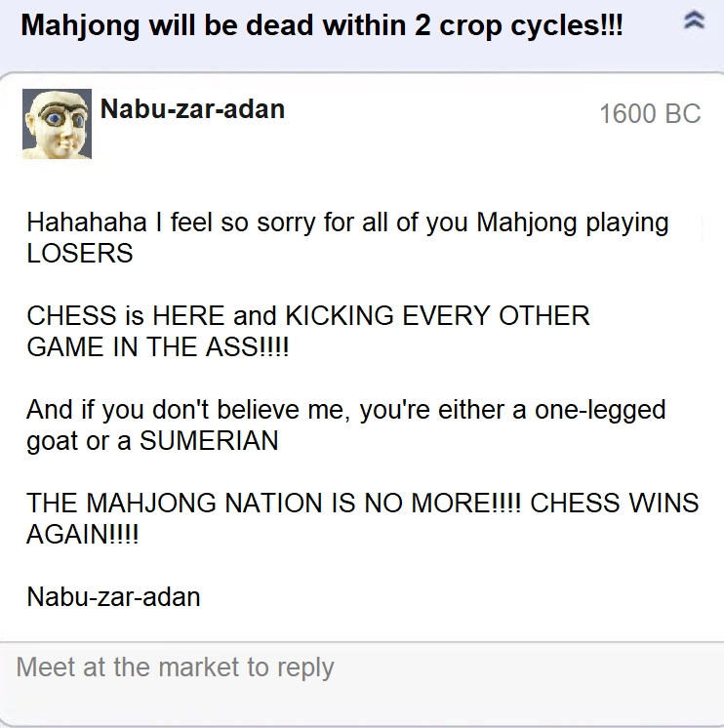Image resolution: width=724 pixels, height=728 pixels.
Task: Click the 'CHESS is HERE and KICKING' line
Action: point(308,316)
